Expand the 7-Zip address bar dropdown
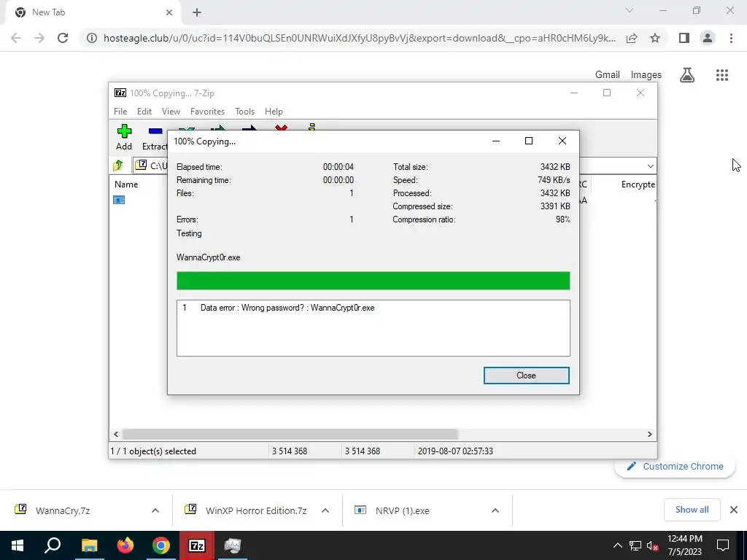The width and height of the screenshot is (747, 560). point(650,166)
